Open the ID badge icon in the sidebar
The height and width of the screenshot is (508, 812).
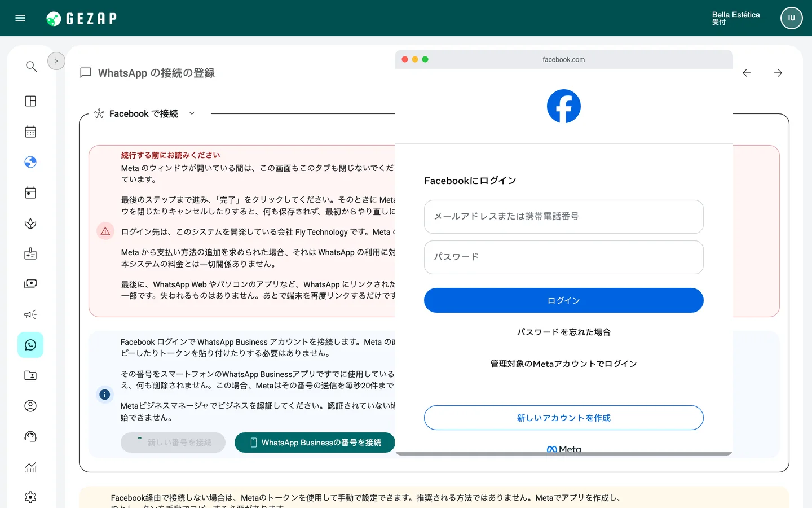pos(30,253)
